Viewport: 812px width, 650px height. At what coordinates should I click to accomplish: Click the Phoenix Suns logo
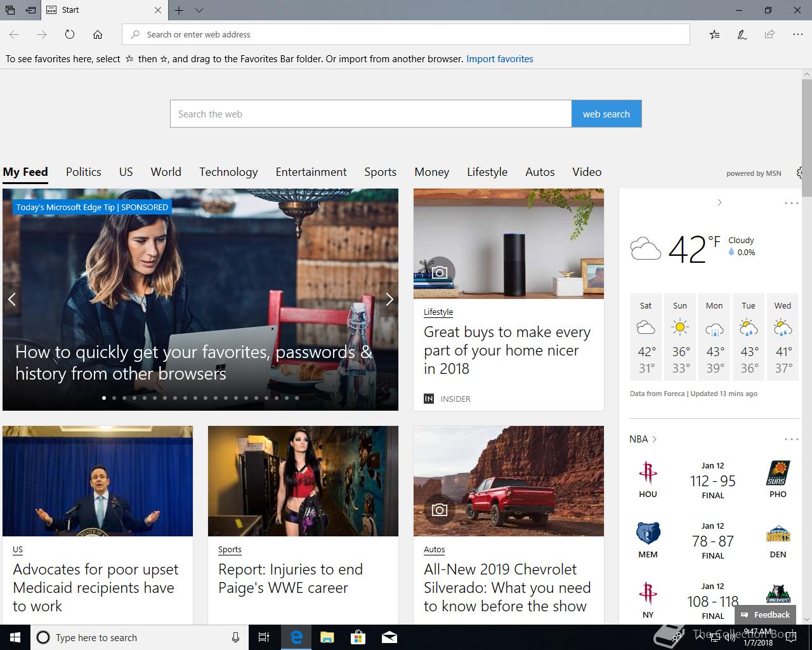(778, 473)
